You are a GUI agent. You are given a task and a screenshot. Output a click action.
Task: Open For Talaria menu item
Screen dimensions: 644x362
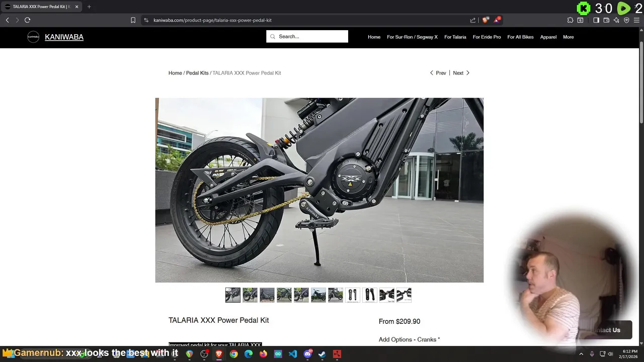coord(455,37)
